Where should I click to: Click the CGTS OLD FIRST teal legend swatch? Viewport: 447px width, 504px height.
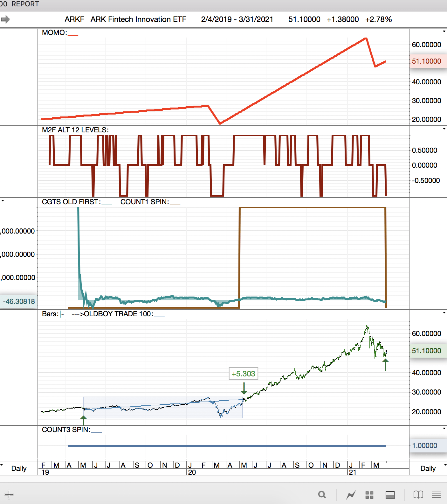(107, 204)
